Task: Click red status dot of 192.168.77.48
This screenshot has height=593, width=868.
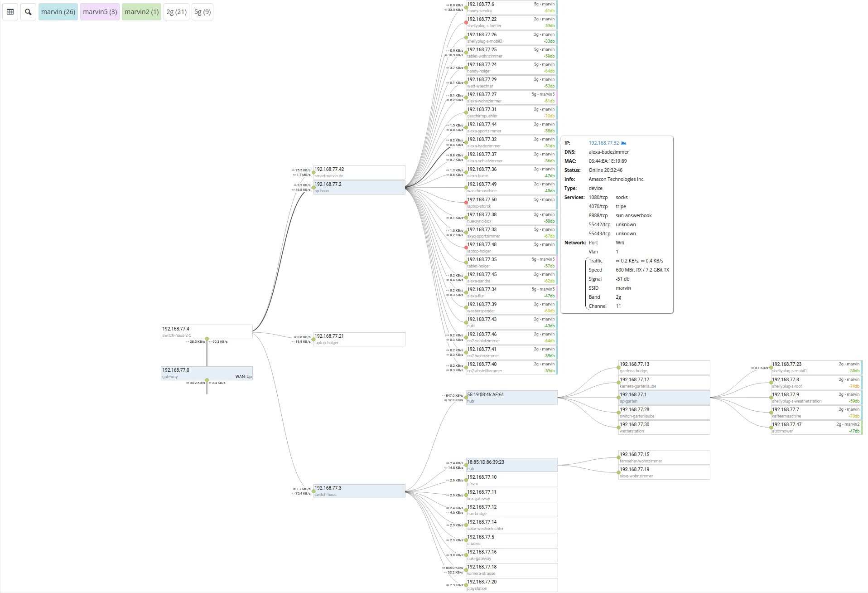Action: tap(466, 248)
